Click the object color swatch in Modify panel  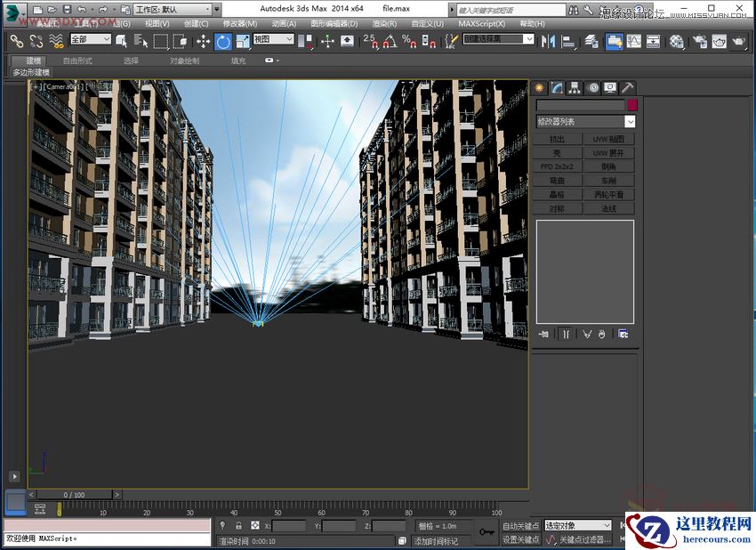[632, 105]
